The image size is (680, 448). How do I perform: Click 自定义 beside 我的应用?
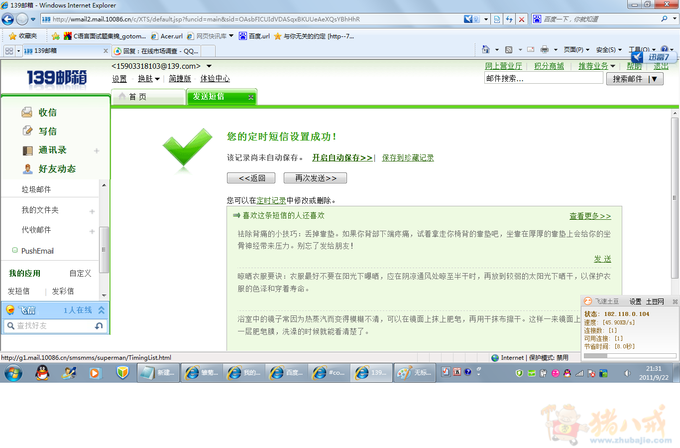tap(80, 273)
